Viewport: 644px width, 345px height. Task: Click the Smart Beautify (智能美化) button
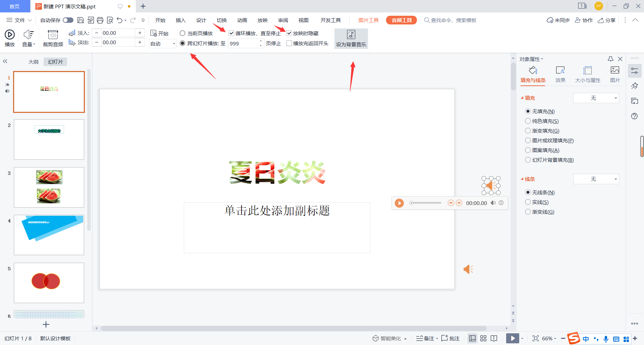click(x=389, y=338)
